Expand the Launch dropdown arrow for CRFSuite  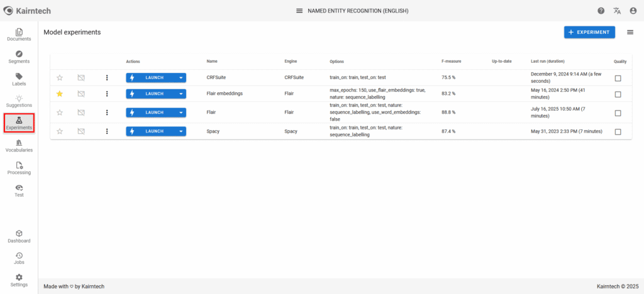(x=181, y=78)
